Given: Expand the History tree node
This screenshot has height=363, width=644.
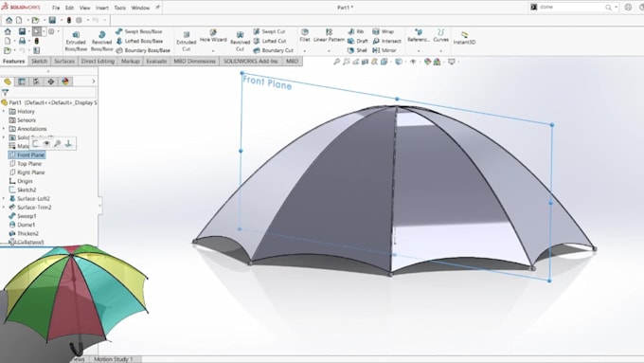Looking at the screenshot, I should 4,112.
